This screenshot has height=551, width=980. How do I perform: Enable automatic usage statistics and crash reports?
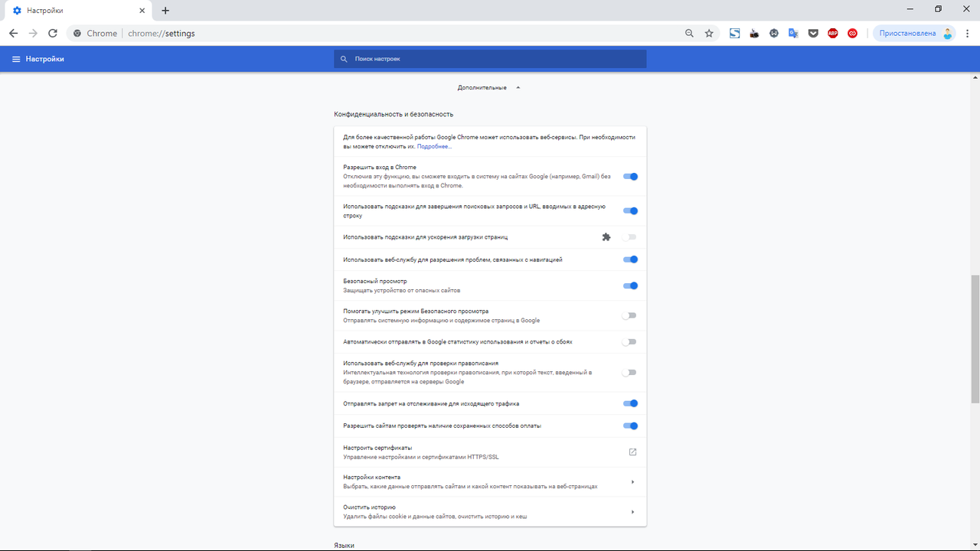point(629,342)
